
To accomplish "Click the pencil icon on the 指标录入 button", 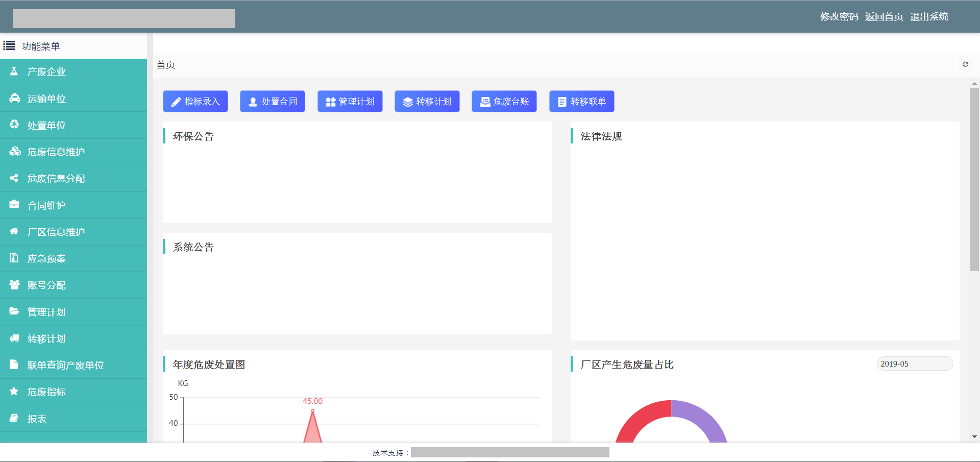I will tap(176, 102).
